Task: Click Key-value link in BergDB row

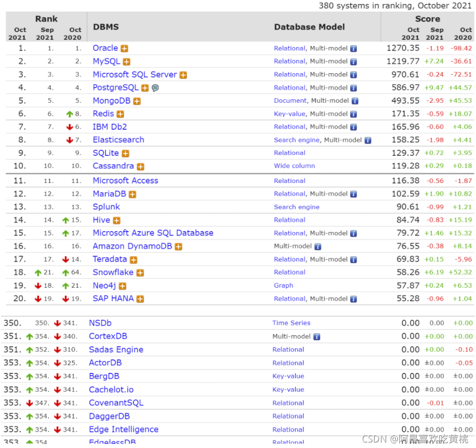Action: pos(289,376)
